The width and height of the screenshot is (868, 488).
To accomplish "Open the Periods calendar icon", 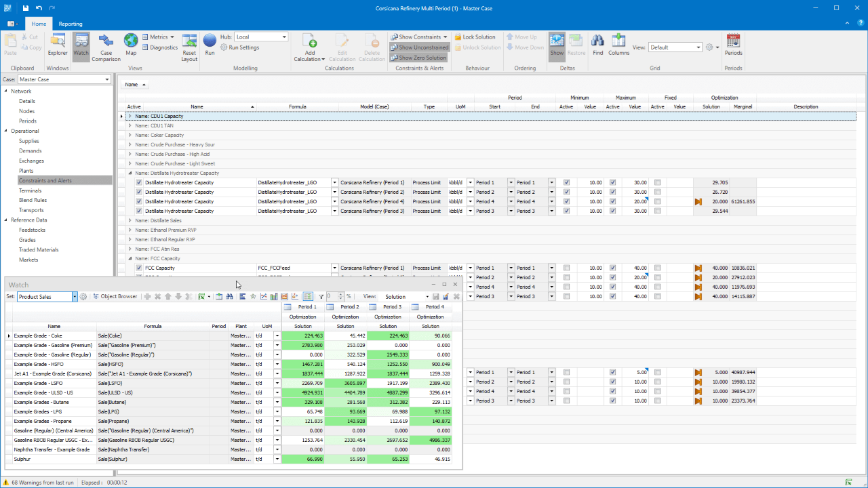I will (733, 43).
